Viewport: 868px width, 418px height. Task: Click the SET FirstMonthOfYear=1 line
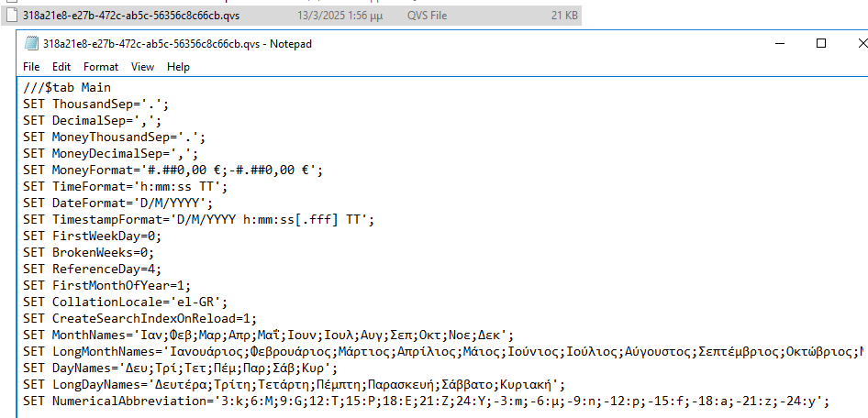[x=106, y=286]
